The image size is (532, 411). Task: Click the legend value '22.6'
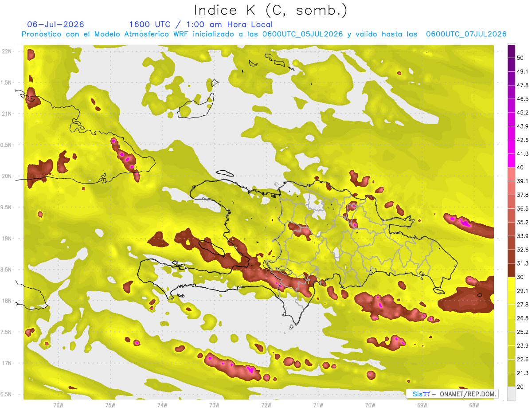[x=522, y=359]
